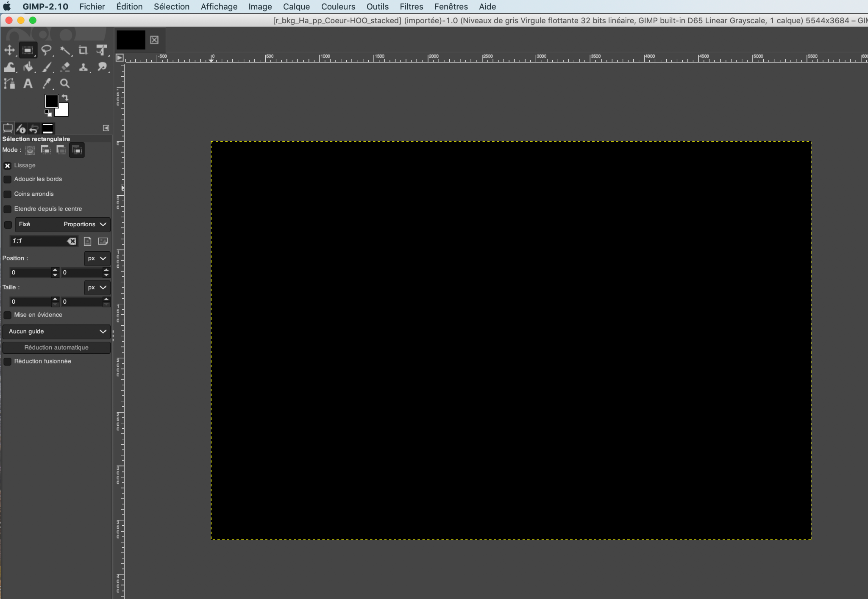Enable the Fixé checkbox

point(8,225)
